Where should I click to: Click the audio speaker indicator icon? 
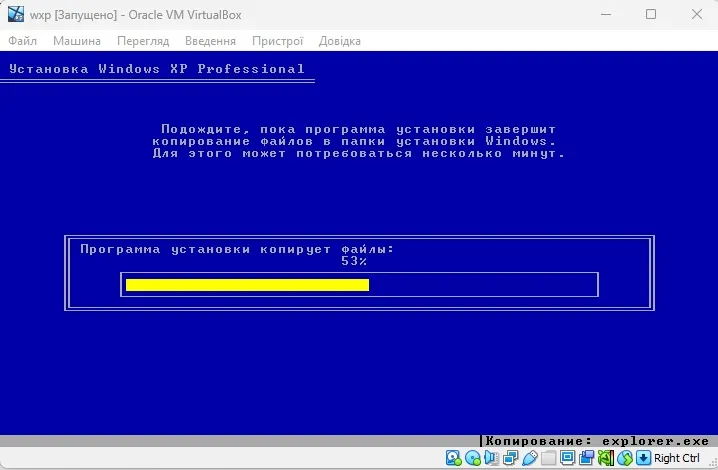tap(491, 458)
